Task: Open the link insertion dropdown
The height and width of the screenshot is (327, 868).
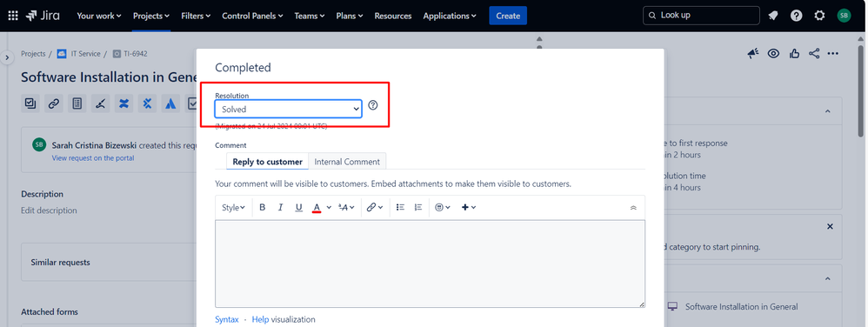Action: click(375, 208)
